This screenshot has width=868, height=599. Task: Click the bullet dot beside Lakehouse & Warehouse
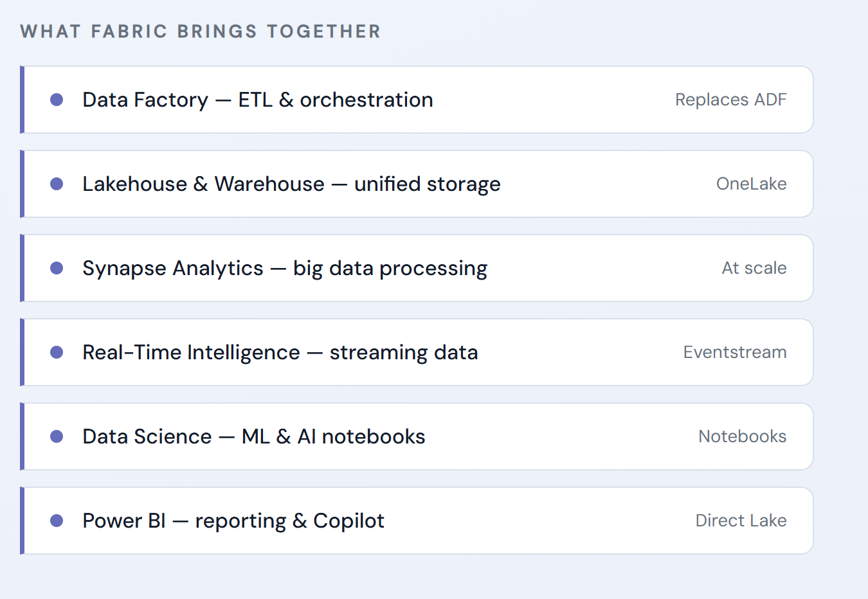[x=57, y=184]
